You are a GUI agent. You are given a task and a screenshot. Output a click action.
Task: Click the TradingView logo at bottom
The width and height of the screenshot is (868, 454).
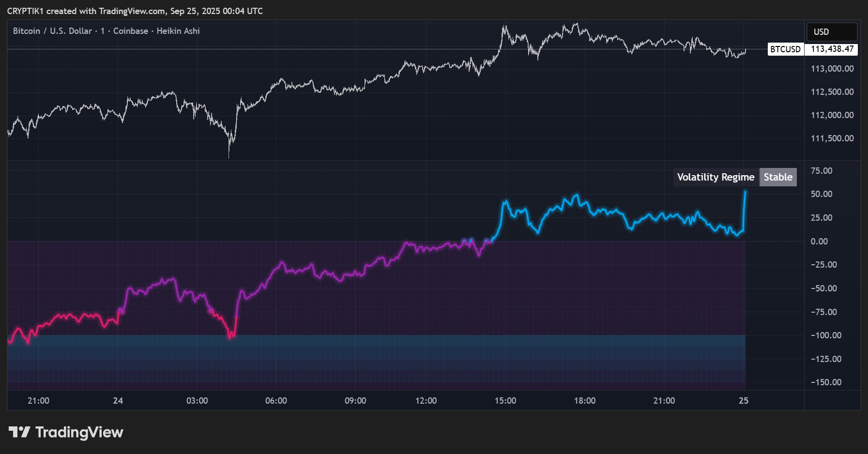point(66,432)
